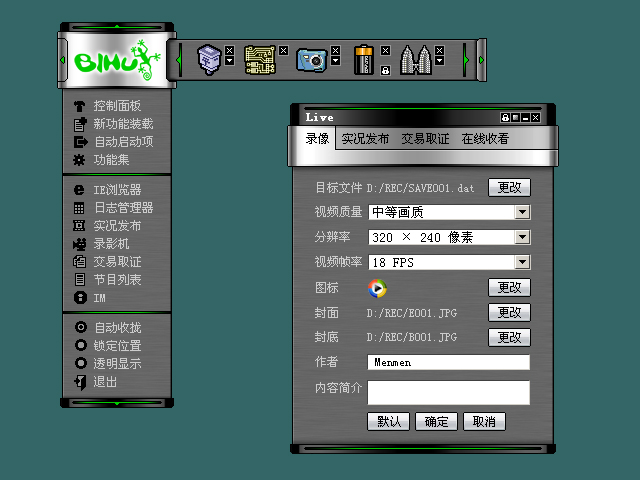
Task: Open the 视频帧率 dropdown
Action: [522, 262]
